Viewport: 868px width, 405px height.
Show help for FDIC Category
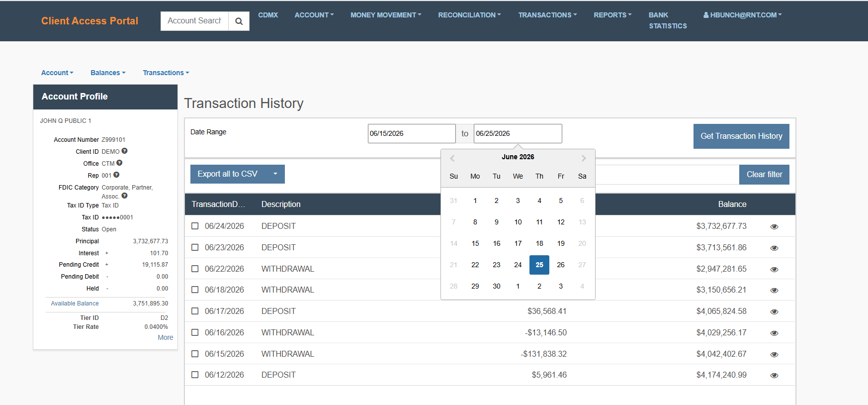click(x=125, y=196)
